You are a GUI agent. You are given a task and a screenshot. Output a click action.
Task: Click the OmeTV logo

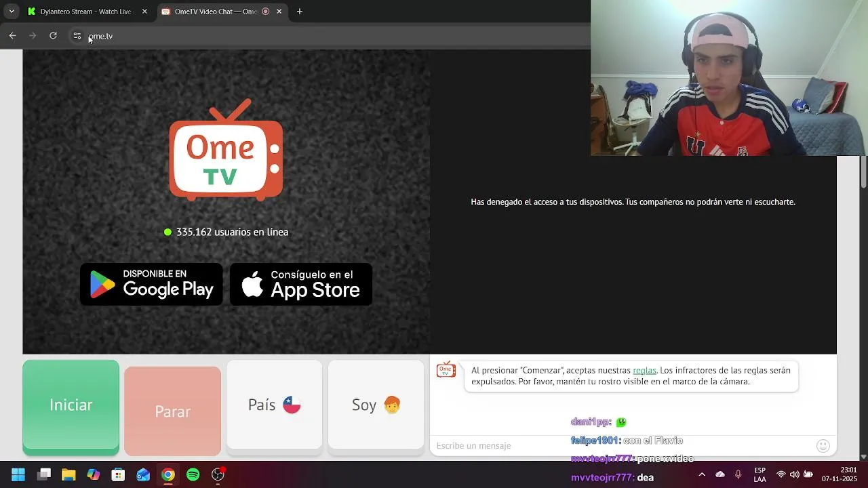coord(226,150)
